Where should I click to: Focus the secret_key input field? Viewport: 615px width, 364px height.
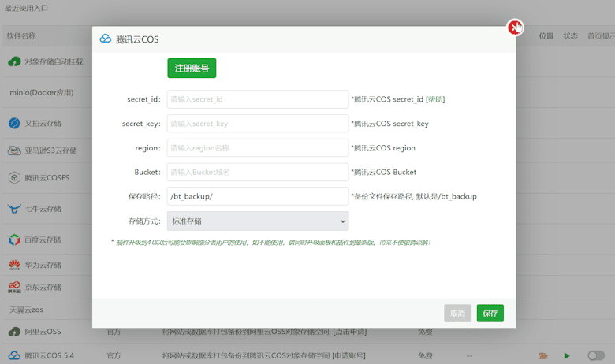(x=258, y=124)
